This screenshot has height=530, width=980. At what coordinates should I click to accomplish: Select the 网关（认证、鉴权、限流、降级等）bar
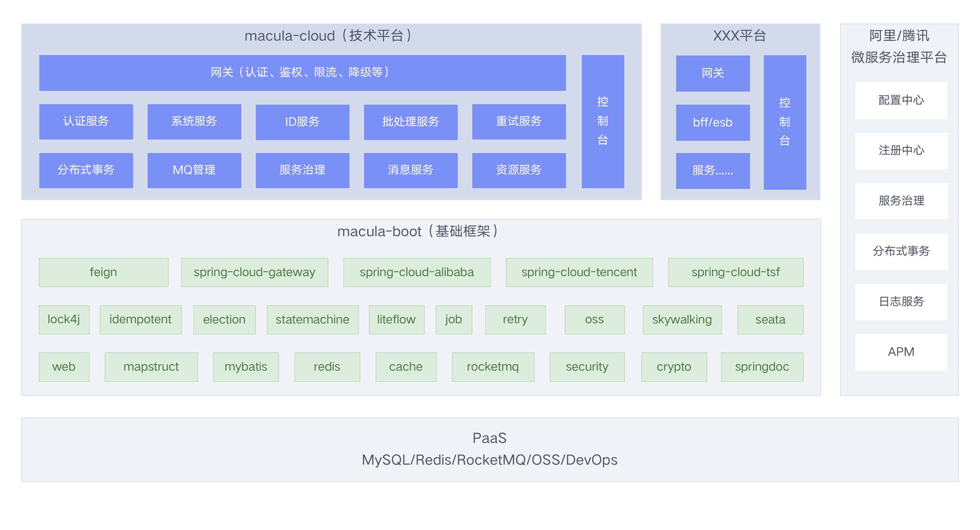[302, 73]
